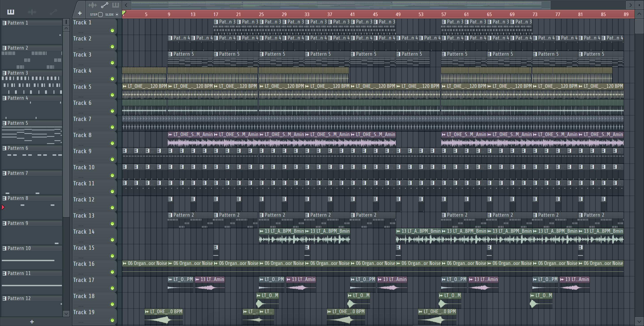Click the small zoom square button at top-right corner

[x=639, y=5]
